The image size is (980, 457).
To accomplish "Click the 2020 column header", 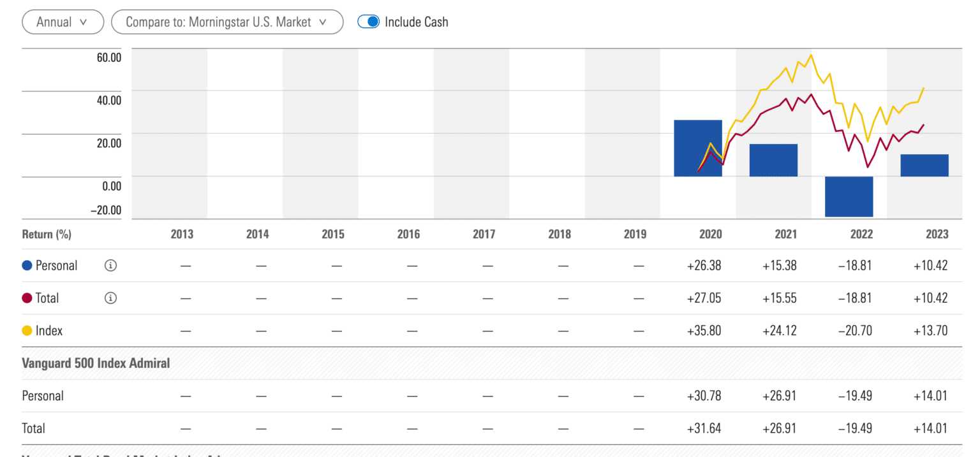I will coord(710,234).
